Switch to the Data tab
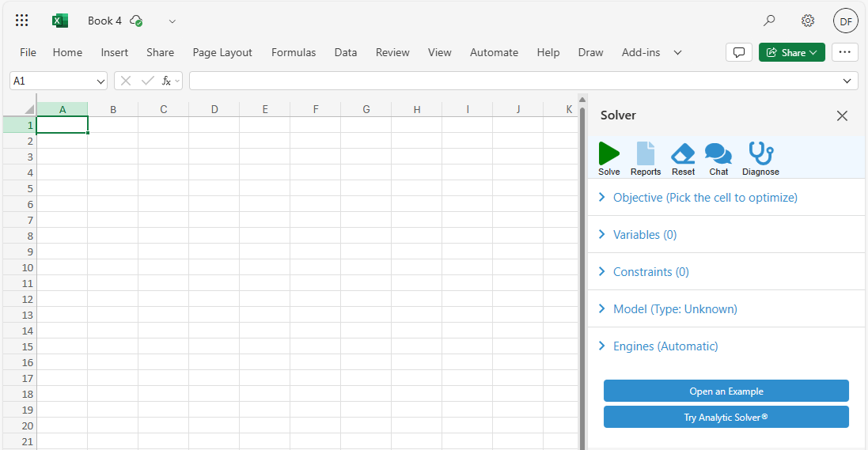The width and height of the screenshot is (868, 450). click(346, 52)
